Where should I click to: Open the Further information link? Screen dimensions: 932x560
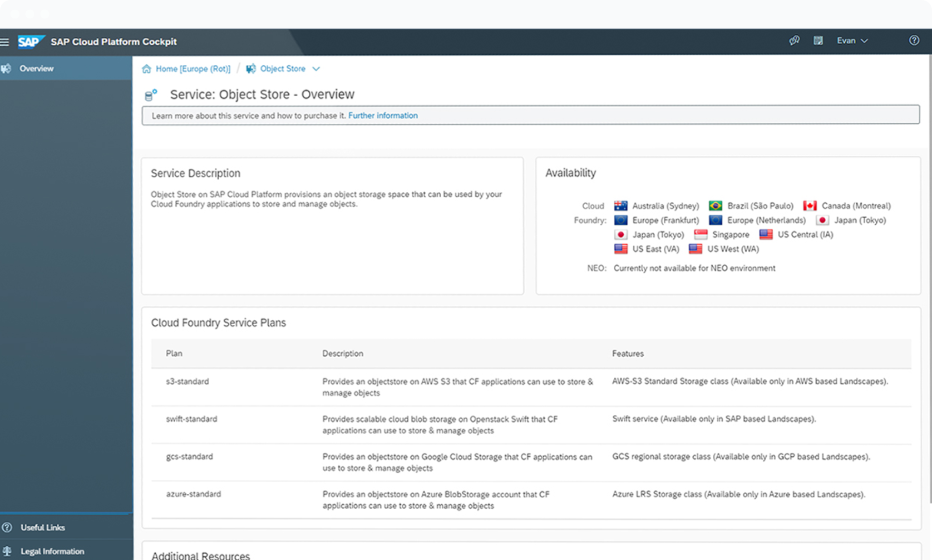click(383, 115)
